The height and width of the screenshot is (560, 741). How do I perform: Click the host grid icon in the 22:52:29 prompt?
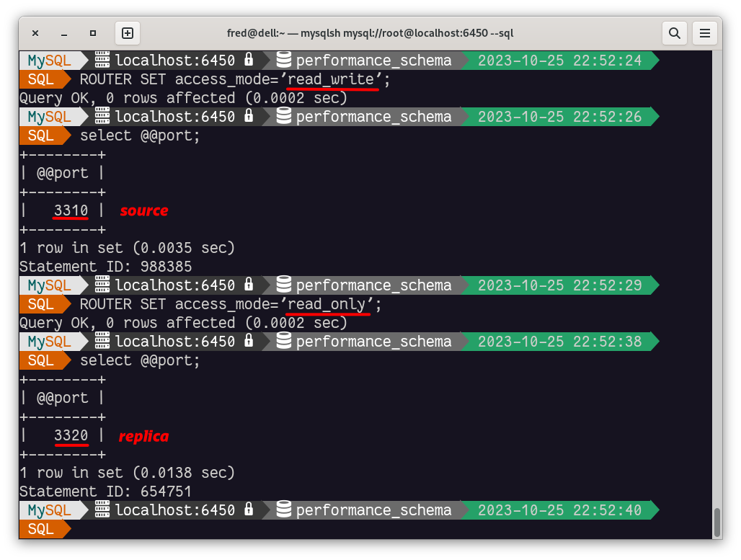102,285
